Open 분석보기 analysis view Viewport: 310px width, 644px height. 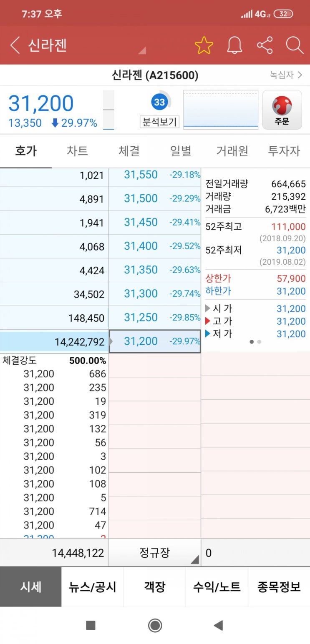pos(159,122)
